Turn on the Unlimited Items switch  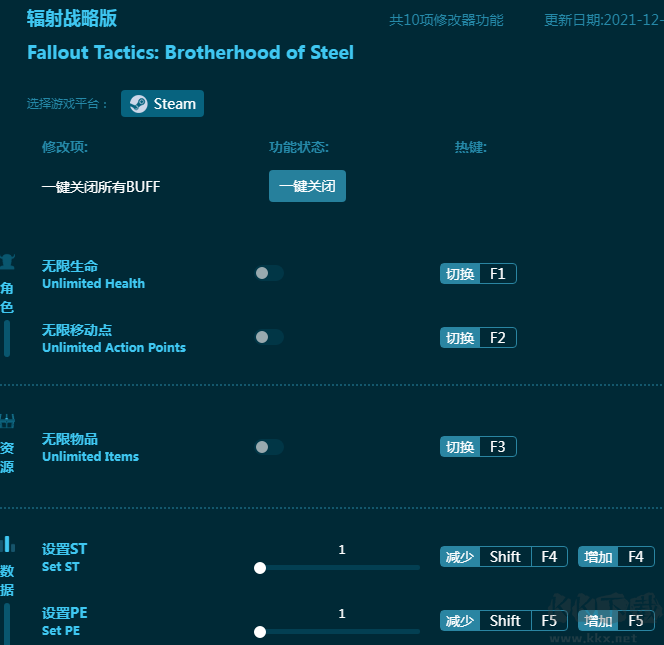269,447
